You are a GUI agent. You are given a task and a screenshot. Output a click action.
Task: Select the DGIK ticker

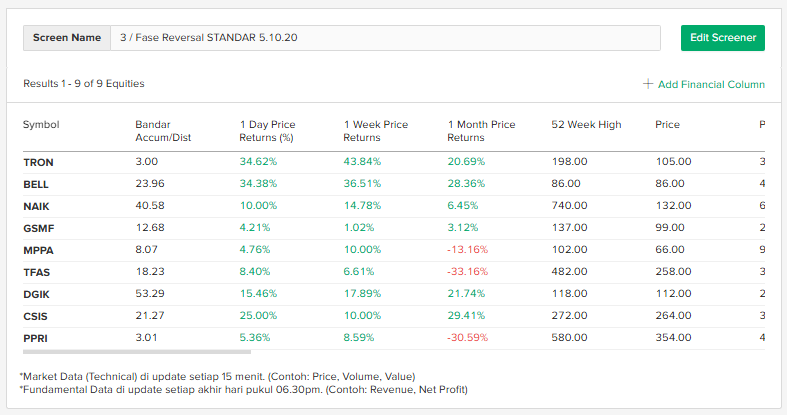[x=36, y=294]
